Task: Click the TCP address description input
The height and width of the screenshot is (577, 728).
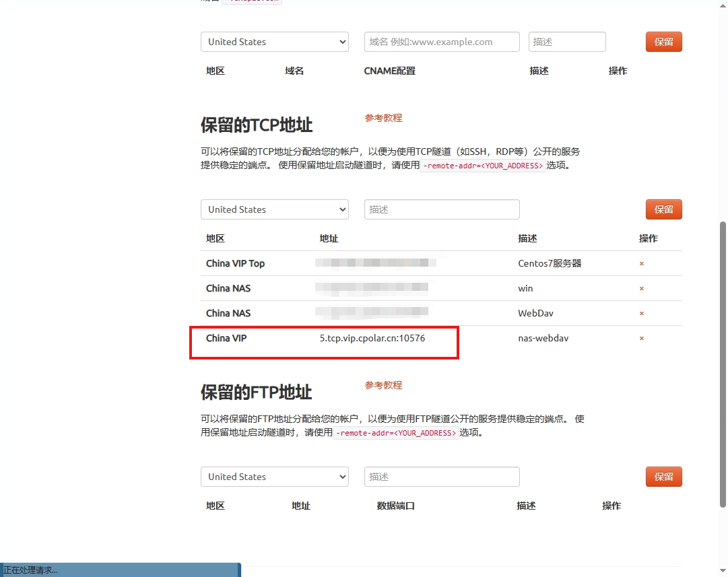Action: [x=441, y=209]
